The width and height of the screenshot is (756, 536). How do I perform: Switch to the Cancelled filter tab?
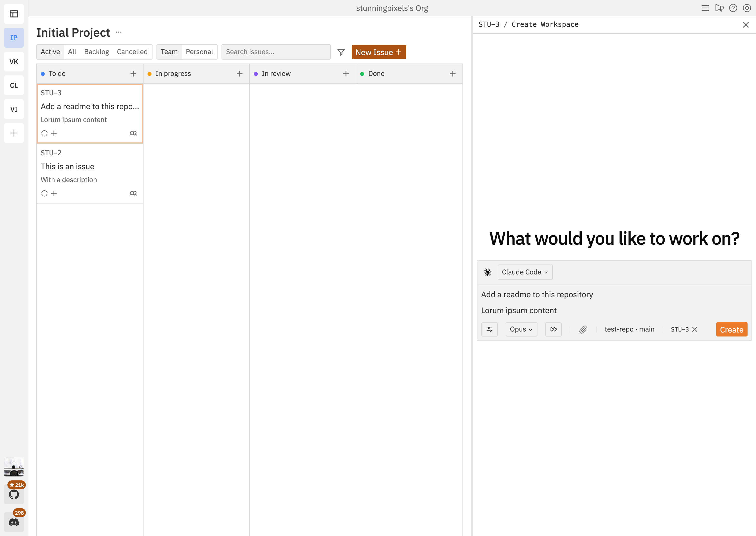(132, 51)
